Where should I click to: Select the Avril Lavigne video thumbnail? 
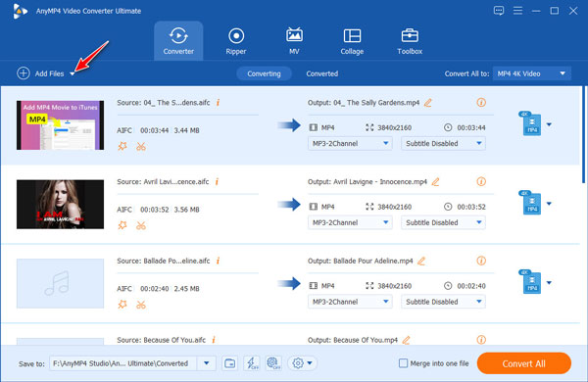tap(60, 205)
